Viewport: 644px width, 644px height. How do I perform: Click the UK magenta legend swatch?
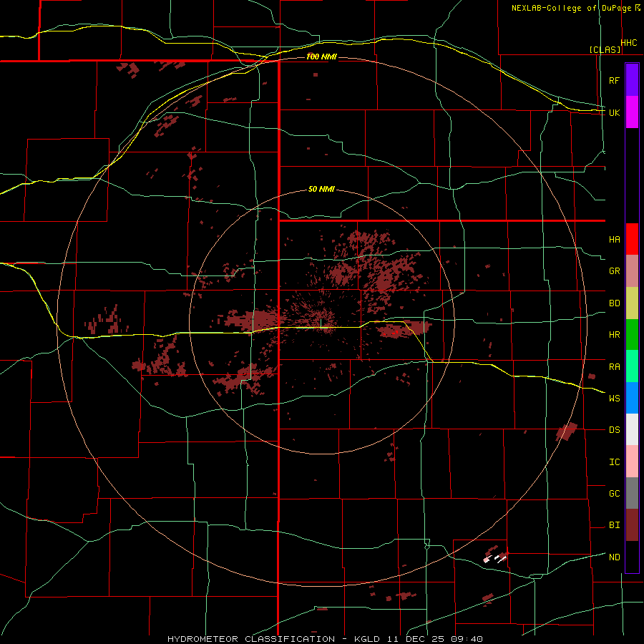632,112
